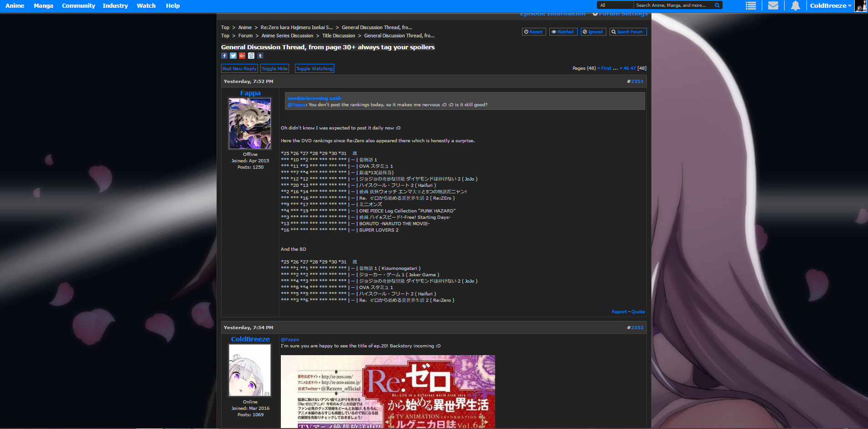Share thread on Tumblr icon
This screenshot has height=429, width=868.
260,56
